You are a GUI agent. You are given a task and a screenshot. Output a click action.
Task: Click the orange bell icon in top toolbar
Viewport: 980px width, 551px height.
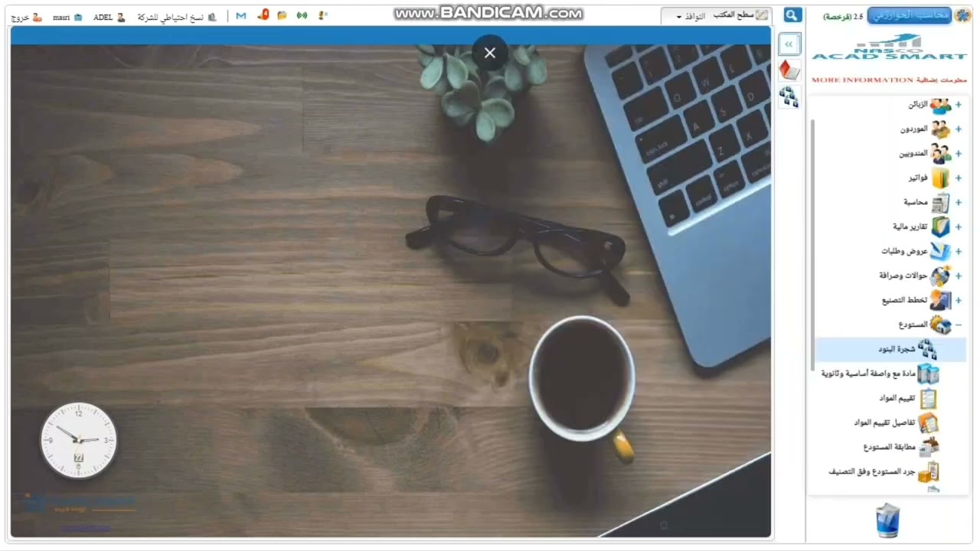(263, 15)
